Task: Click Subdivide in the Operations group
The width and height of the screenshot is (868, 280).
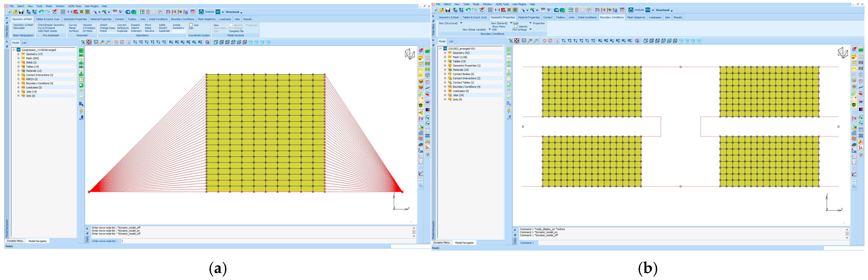Action: point(164,31)
